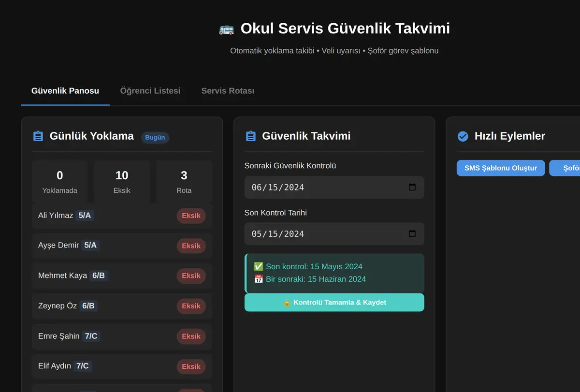580x392 pixels.
Task: Select student name Emre Şahin
Action: 59,336
